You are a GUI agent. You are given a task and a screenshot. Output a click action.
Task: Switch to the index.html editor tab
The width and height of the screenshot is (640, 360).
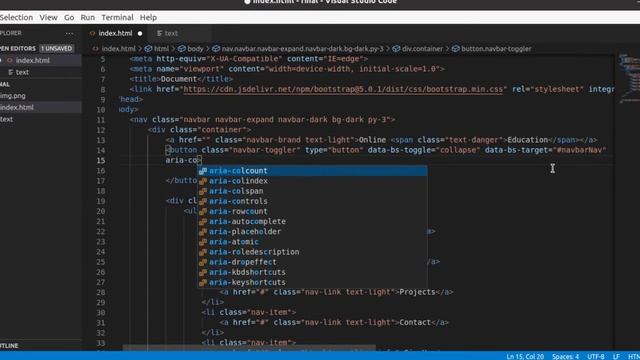[x=115, y=33]
